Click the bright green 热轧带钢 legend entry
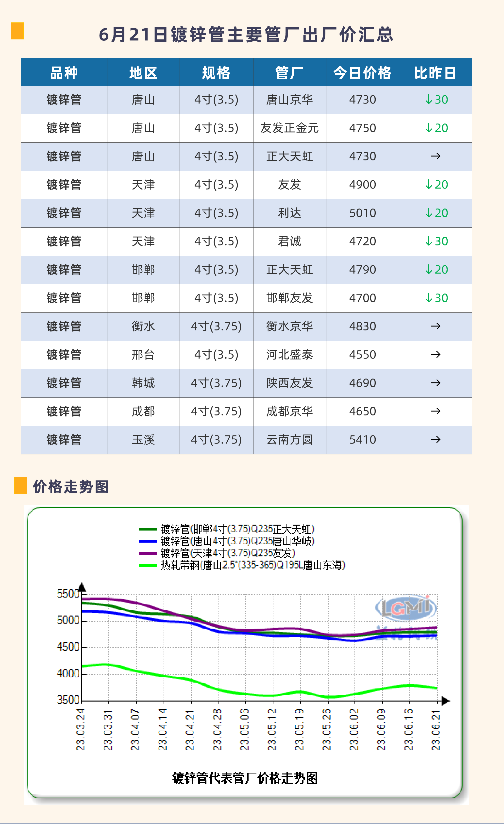 [148, 565]
